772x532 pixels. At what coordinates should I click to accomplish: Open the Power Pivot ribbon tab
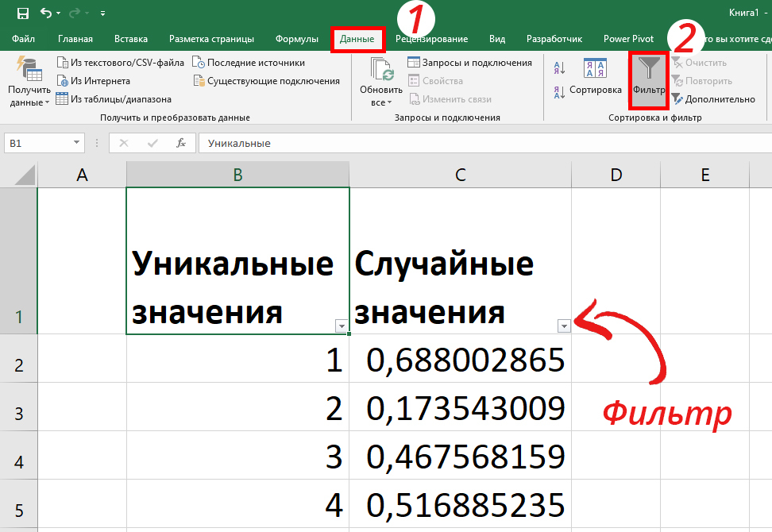tap(628, 37)
